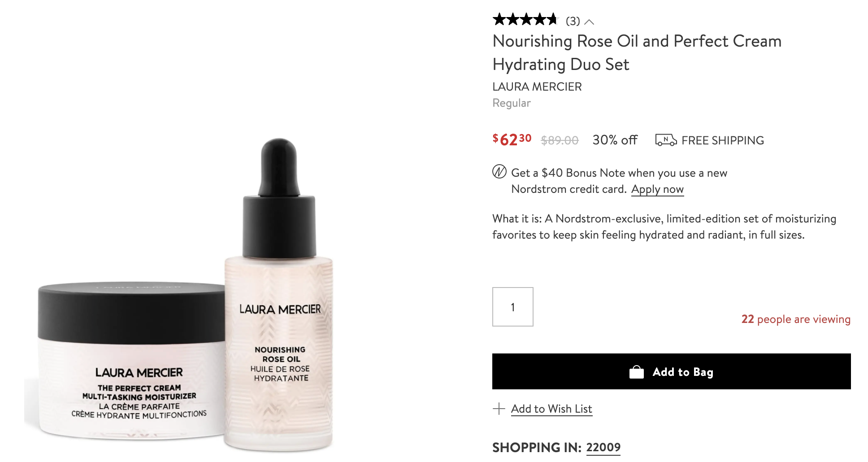Screen dimensions: 868x462
Task: Open the Add to Wish List link
Action: click(551, 409)
